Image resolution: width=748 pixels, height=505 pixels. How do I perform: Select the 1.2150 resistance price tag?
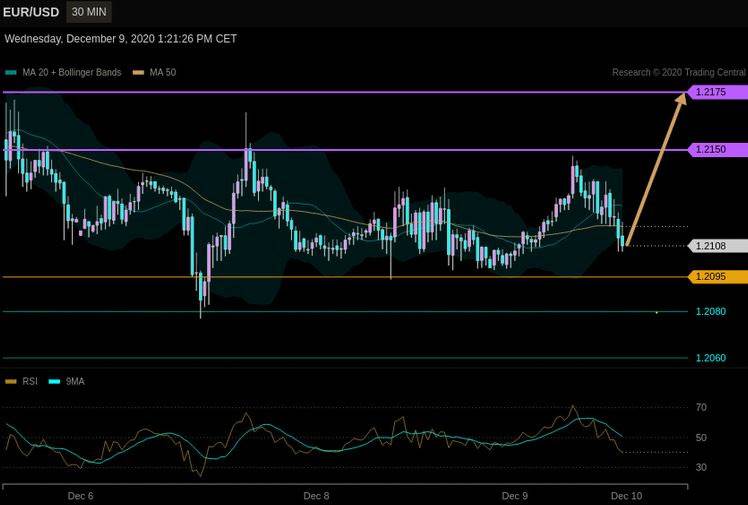tap(717, 150)
